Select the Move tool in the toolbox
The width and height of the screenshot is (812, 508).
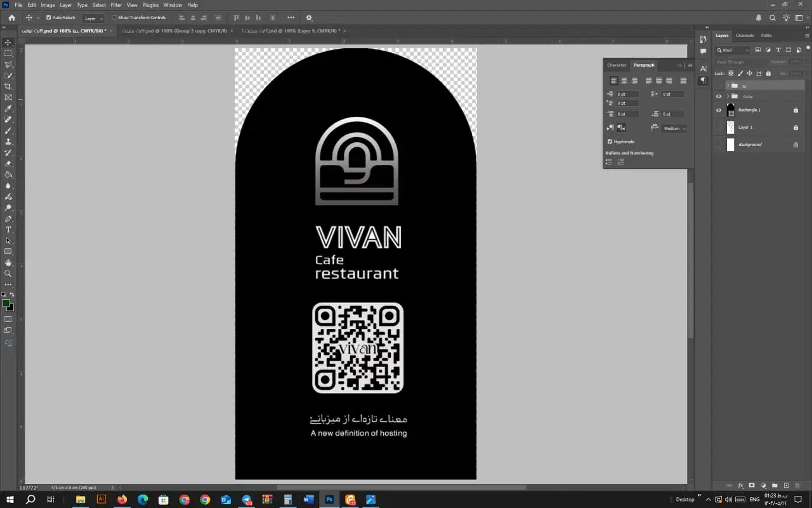(8, 42)
